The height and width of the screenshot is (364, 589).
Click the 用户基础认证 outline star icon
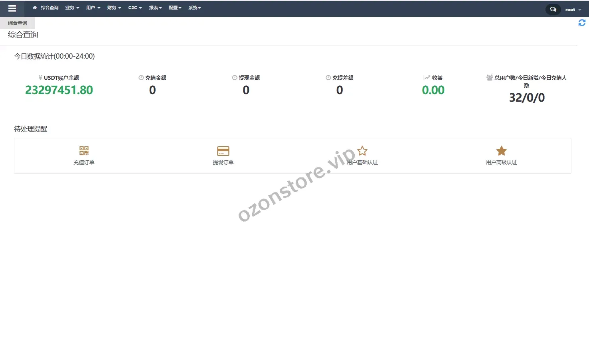click(362, 151)
